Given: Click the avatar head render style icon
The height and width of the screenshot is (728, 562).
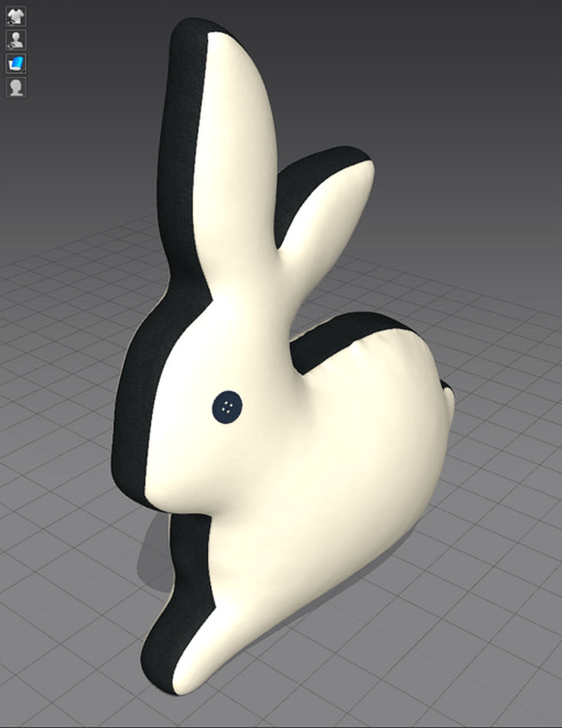Looking at the screenshot, I should point(16,87).
